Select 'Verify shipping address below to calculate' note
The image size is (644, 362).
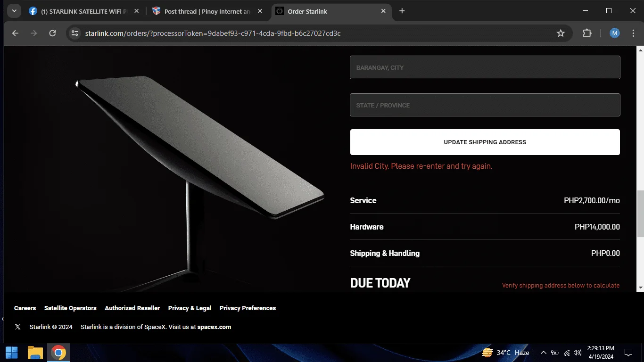[x=561, y=285]
